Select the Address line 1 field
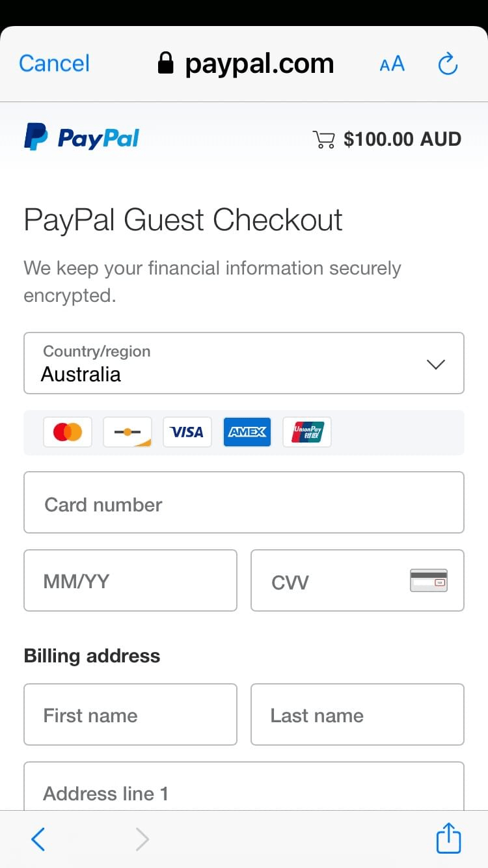 [244, 786]
